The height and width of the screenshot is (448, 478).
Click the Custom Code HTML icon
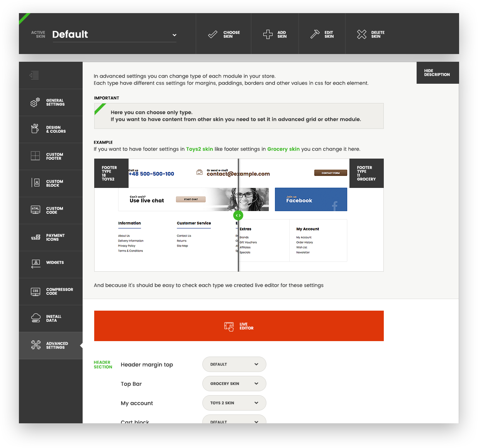[x=35, y=210]
